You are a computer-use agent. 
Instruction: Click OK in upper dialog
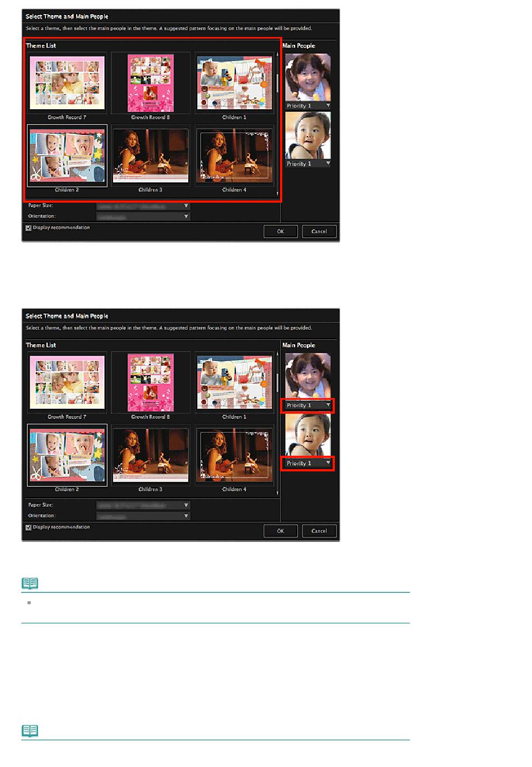(x=281, y=232)
